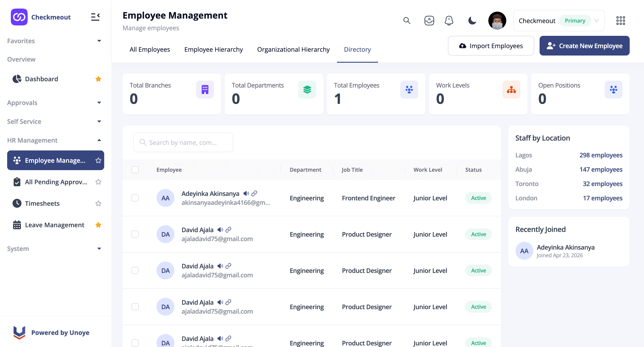Open the apps grid icon
Screen dimensions: 644x347
[x=621, y=21]
